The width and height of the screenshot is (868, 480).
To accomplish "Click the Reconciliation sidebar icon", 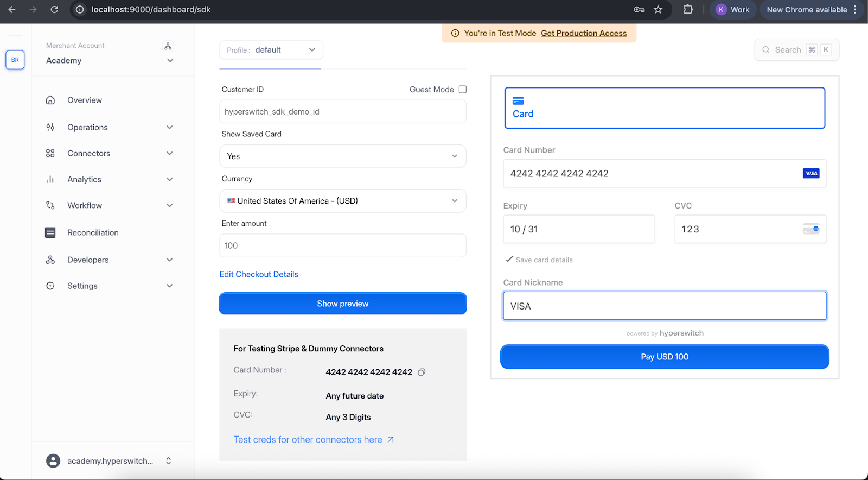I will tap(50, 232).
